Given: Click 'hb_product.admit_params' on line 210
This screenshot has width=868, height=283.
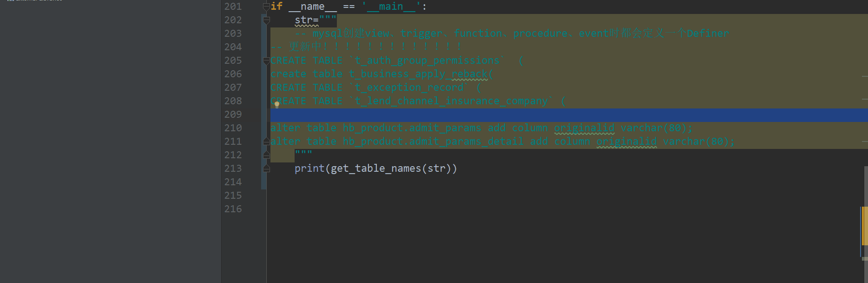Looking at the screenshot, I should coord(412,128).
